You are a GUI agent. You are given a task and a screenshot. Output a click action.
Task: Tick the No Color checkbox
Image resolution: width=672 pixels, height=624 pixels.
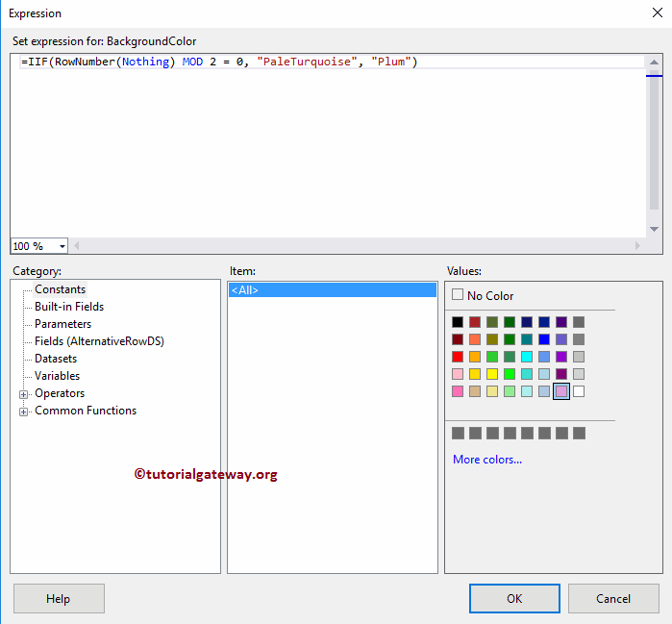pos(458,294)
